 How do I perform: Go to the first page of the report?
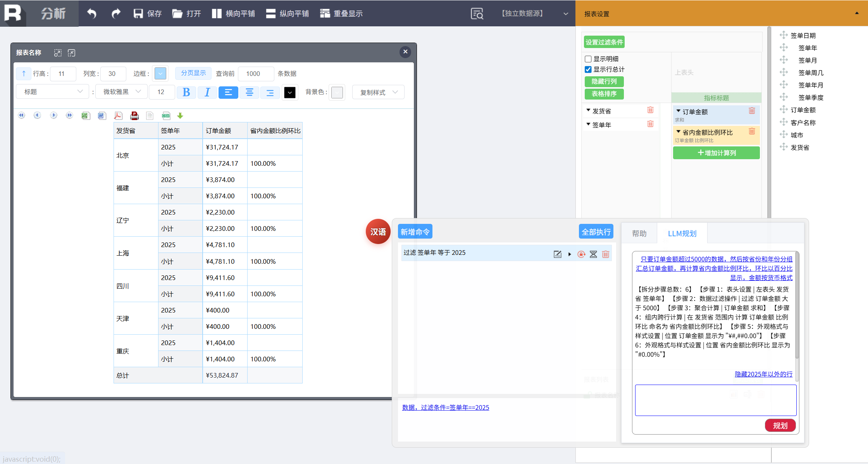click(x=22, y=115)
